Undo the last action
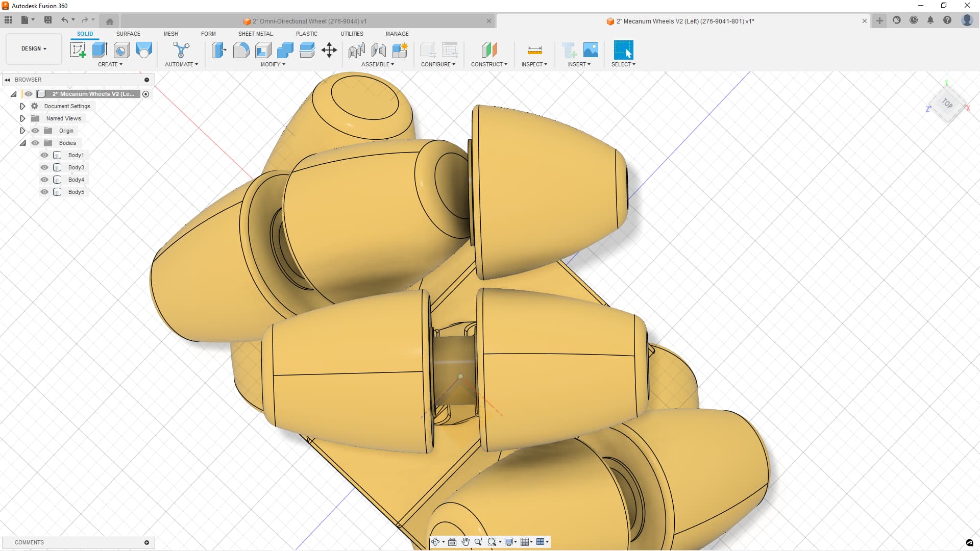The width and height of the screenshot is (980, 551). [x=64, y=20]
